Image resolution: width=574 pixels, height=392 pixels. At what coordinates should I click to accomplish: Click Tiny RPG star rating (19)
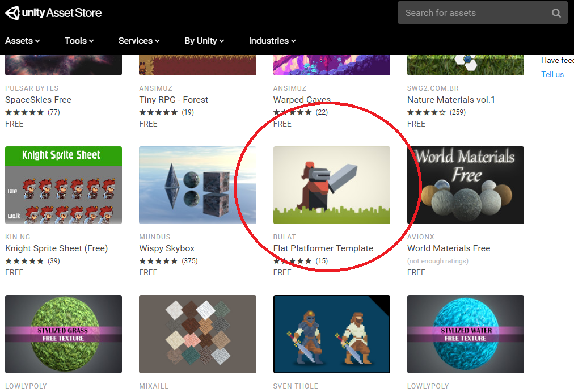(167, 112)
